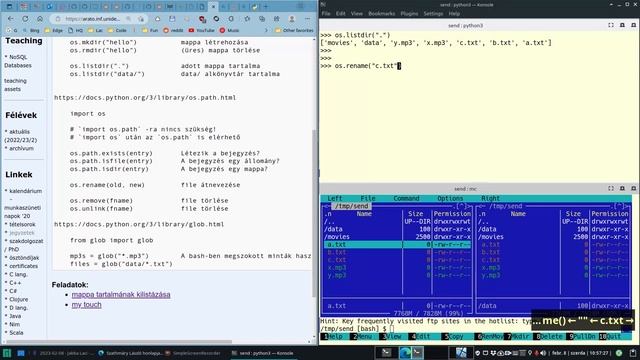The image size is (640, 360).
Task: Open the clock in system tray
Action: (580, 353)
